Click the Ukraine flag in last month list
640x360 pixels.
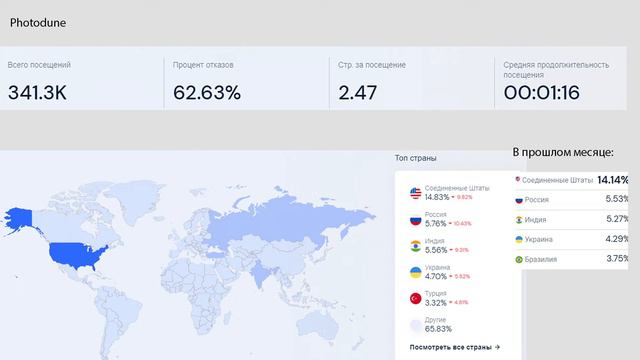click(519, 240)
